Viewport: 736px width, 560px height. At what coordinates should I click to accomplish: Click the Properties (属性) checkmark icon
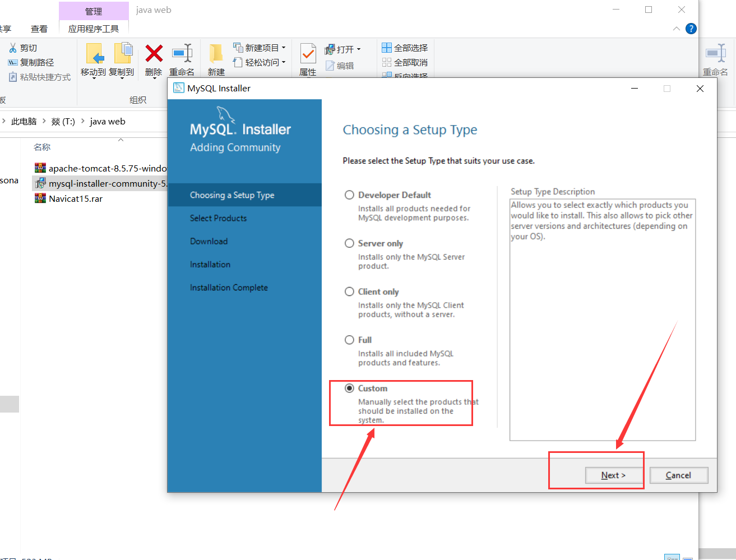[308, 54]
